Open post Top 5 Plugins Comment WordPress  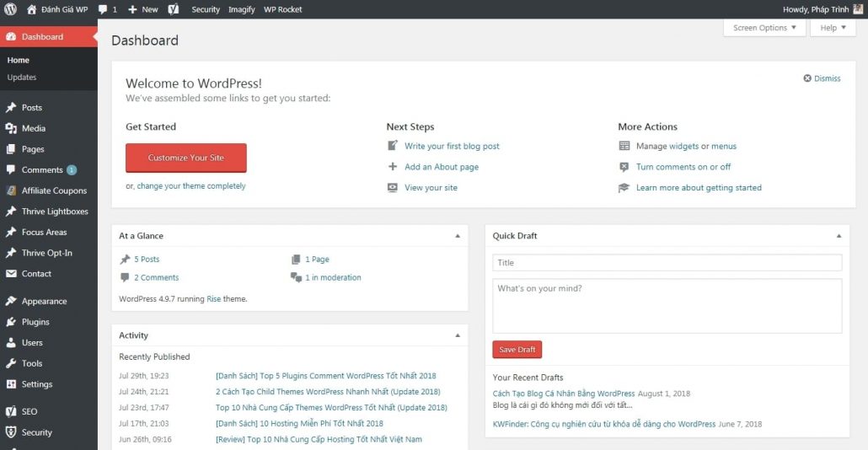click(x=325, y=376)
